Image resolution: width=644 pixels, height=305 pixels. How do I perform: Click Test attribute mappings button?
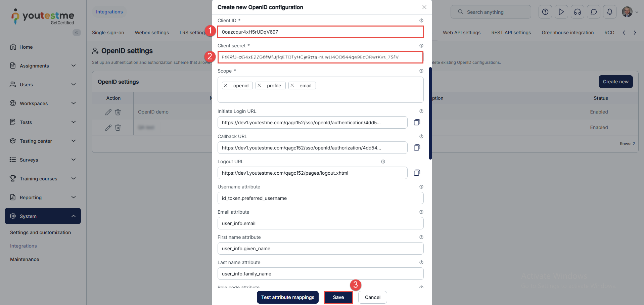[287, 297]
